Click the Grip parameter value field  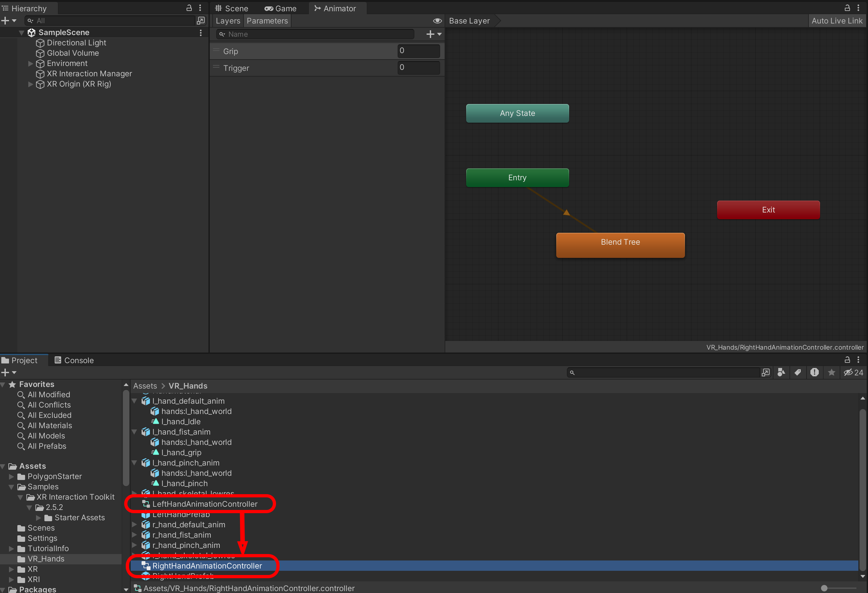[418, 51]
